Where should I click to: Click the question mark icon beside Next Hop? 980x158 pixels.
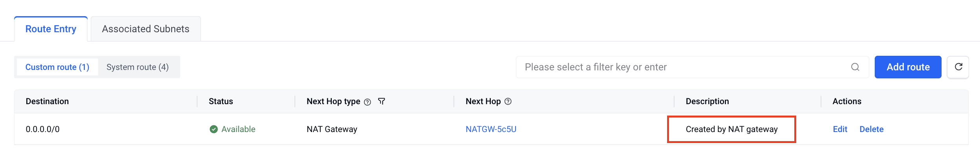coord(508,101)
